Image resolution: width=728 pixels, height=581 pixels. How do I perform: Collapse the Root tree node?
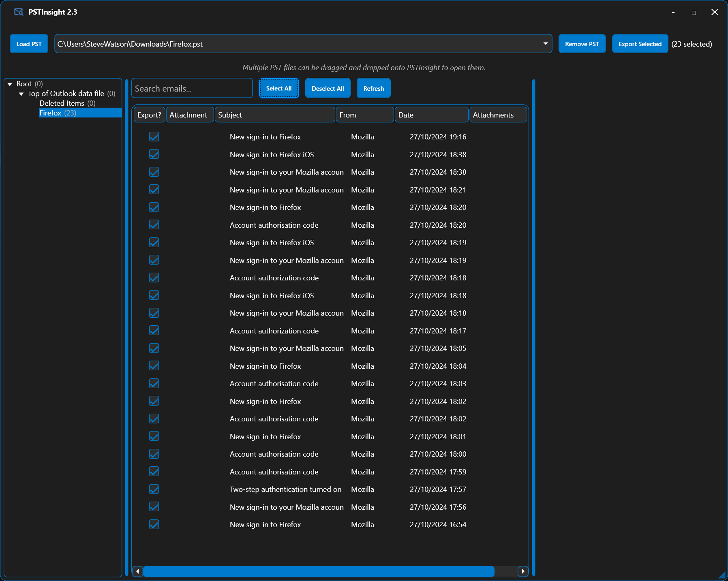[10, 84]
